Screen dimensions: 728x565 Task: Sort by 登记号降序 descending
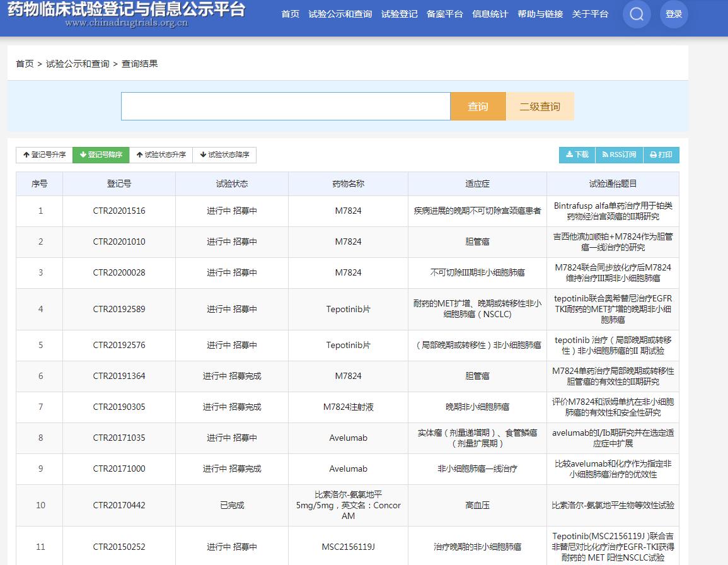click(101, 154)
